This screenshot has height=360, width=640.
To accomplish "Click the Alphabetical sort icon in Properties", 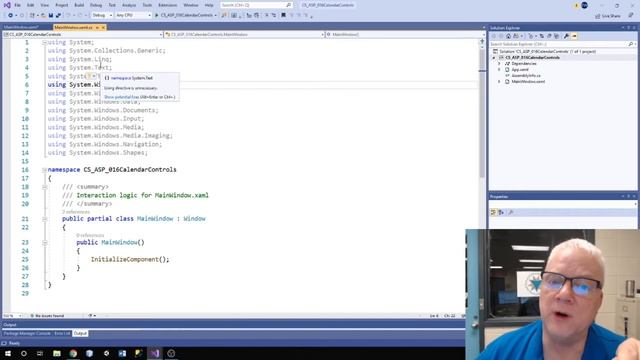I will [501, 212].
